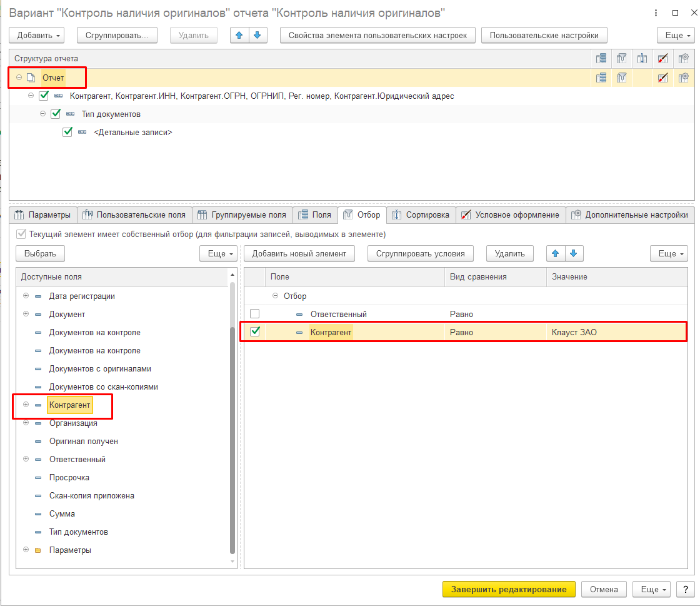Image resolution: width=700 pixels, height=606 pixels.
Task: Move structure element down with top blue arrow
Action: point(257,35)
